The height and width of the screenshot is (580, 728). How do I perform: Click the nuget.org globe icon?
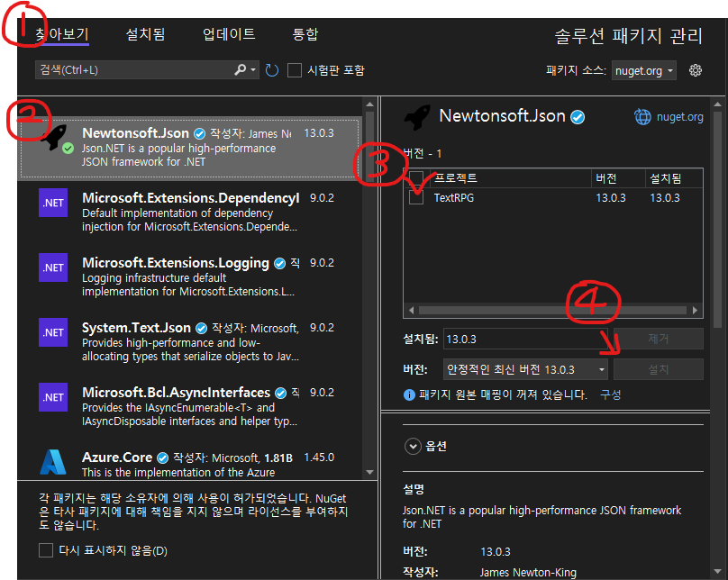(x=642, y=117)
